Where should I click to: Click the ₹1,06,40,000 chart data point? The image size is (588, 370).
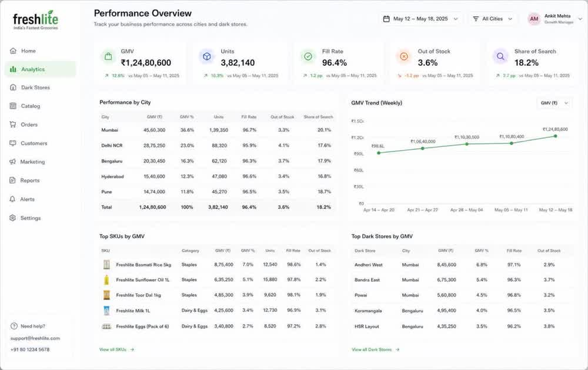click(x=423, y=149)
